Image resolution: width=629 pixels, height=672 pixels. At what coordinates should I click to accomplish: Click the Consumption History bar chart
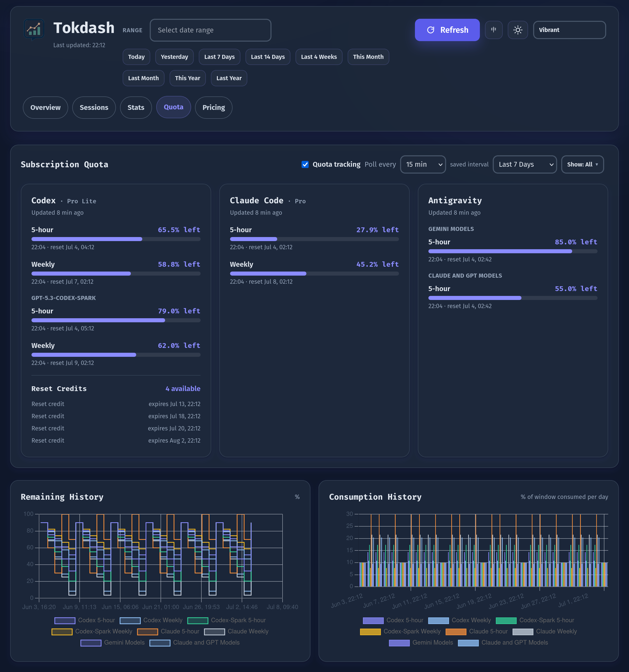pos(483,550)
